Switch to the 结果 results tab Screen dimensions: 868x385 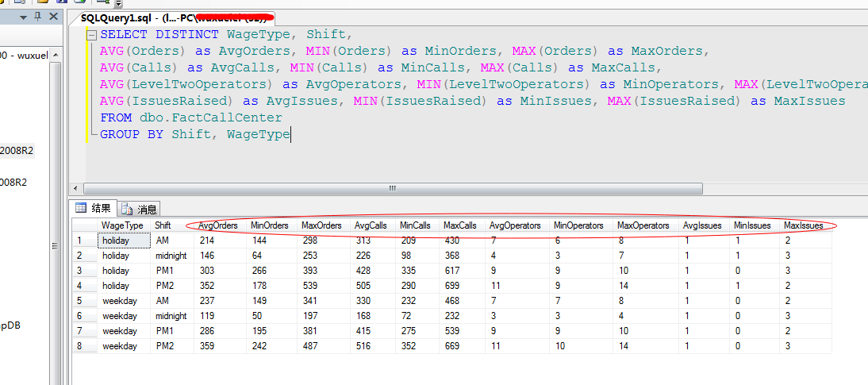94,208
